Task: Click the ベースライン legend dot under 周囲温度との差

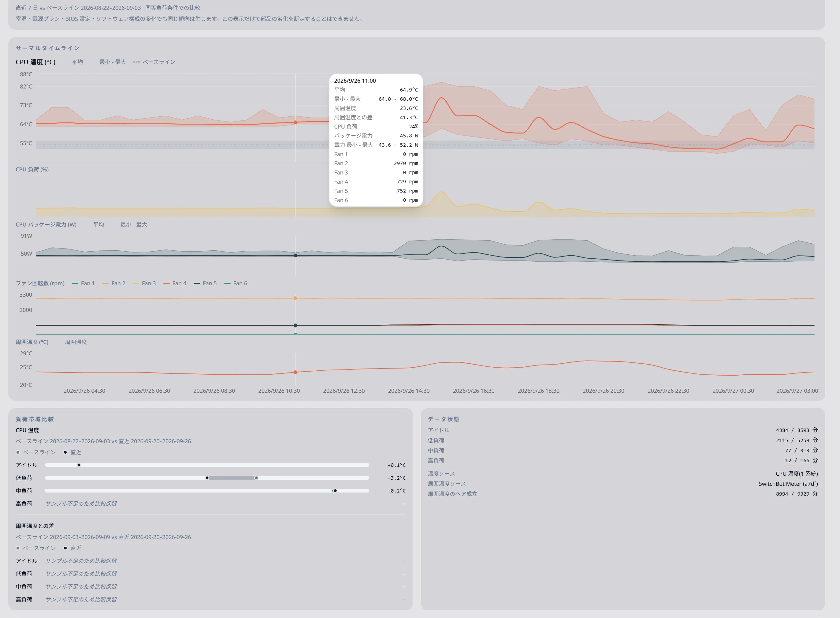Action: [18, 548]
